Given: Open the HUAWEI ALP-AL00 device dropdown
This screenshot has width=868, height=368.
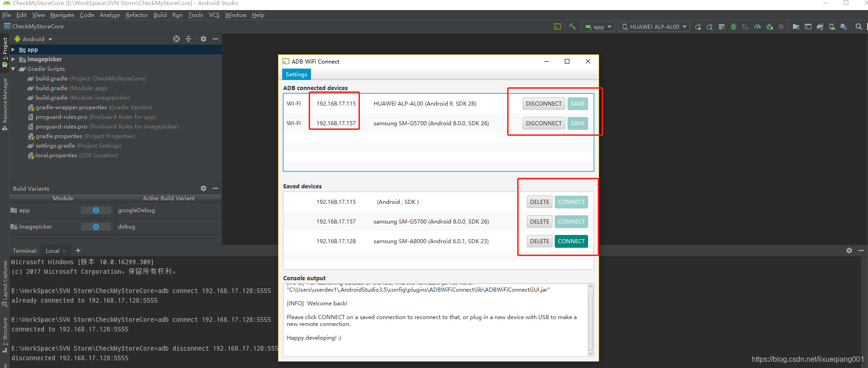Looking at the screenshot, I should tap(654, 27).
